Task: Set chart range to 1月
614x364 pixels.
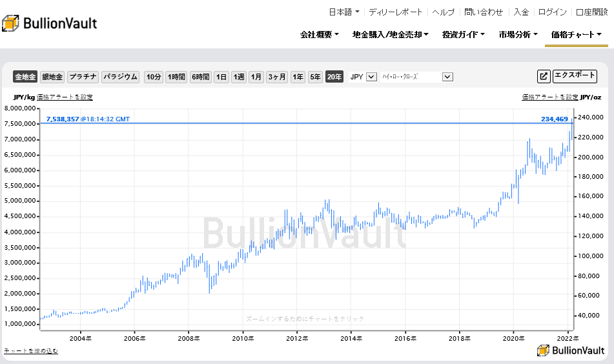Action: click(x=256, y=77)
